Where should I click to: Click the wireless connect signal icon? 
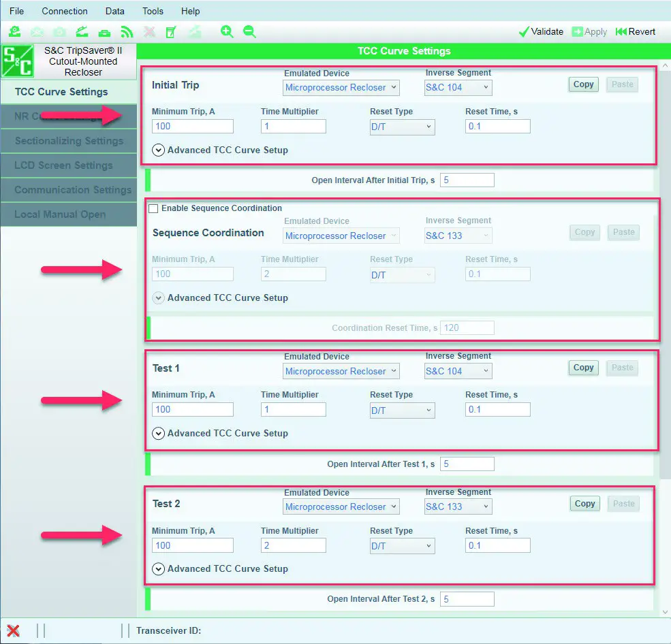127,31
